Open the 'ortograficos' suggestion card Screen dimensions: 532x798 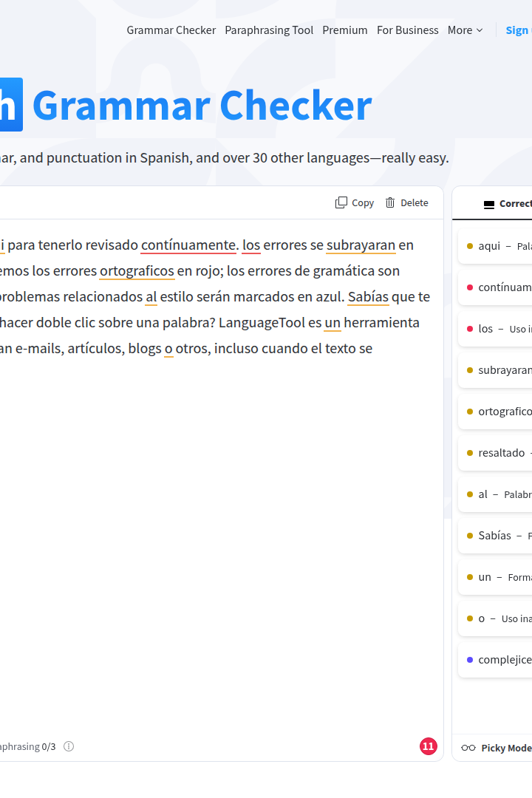click(x=495, y=412)
